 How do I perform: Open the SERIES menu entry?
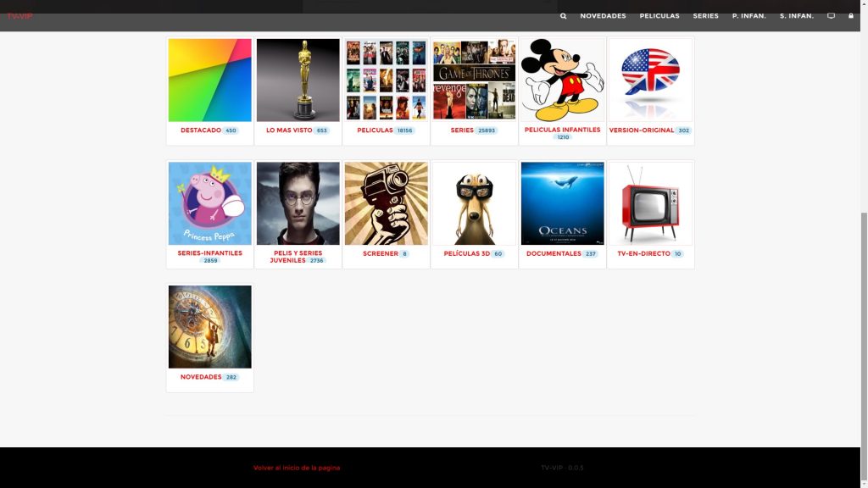(704, 15)
